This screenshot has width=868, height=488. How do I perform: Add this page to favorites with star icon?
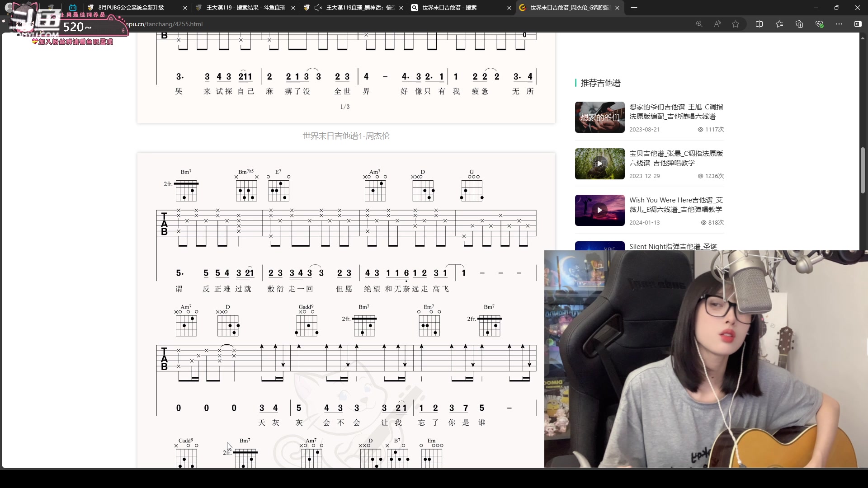click(x=736, y=24)
